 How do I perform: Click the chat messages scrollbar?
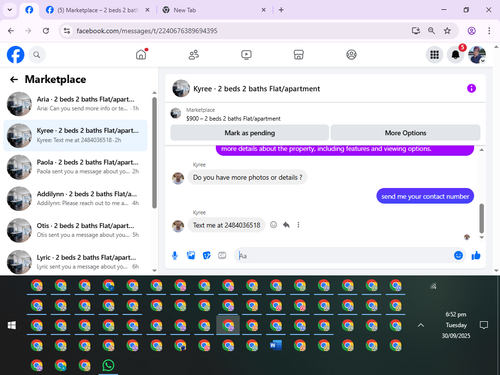481,218
